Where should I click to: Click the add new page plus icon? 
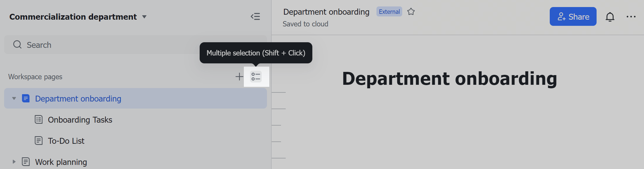239,77
